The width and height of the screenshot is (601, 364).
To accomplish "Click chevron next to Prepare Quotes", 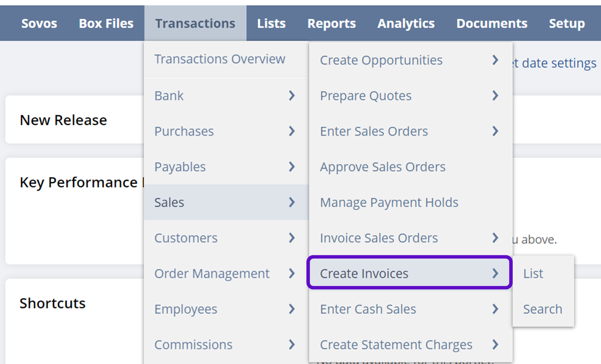I will [495, 96].
